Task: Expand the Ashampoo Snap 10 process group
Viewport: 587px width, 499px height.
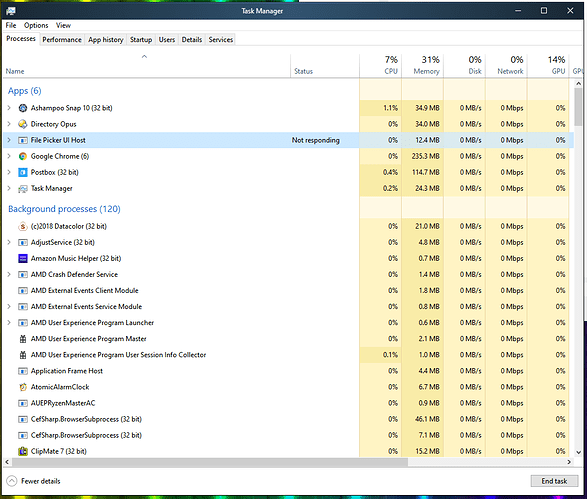Action: [x=9, y=108]
